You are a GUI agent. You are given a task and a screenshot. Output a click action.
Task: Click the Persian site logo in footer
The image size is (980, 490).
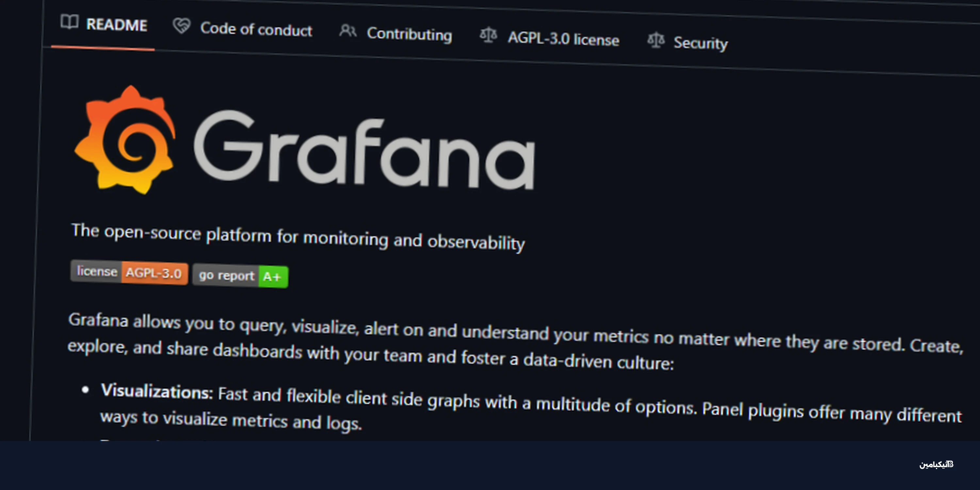(936, 465)
